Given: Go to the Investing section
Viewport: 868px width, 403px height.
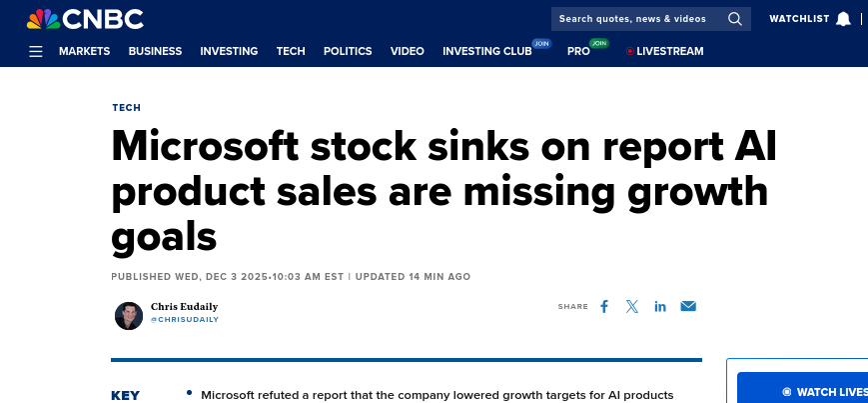Looking at the screenshot, I should pos(229,51).
